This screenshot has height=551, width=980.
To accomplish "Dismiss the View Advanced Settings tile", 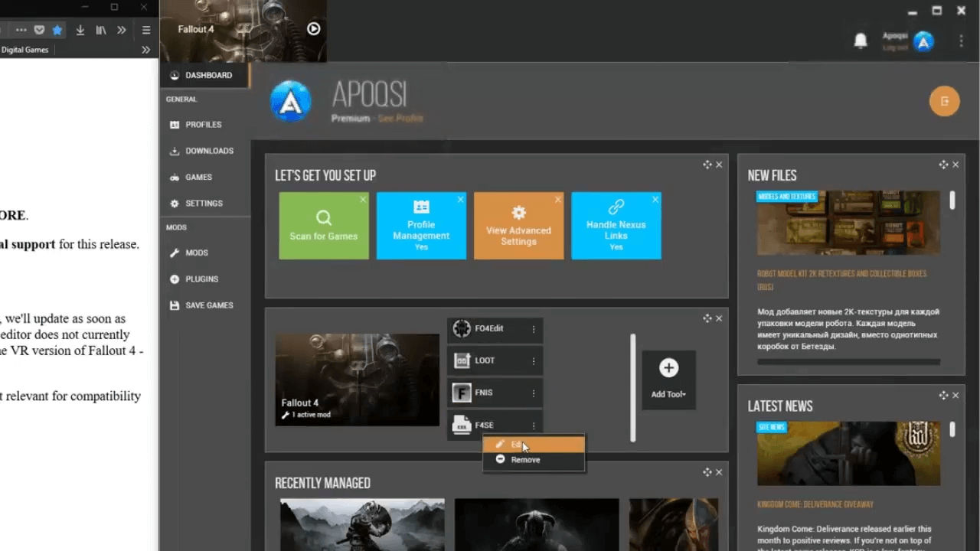I will point(557,199).
